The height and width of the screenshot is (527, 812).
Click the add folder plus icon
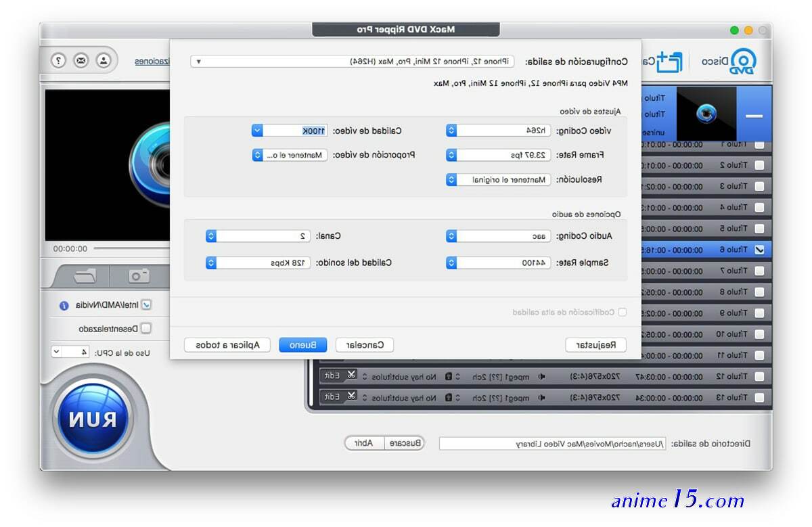[x=669, y=61]
